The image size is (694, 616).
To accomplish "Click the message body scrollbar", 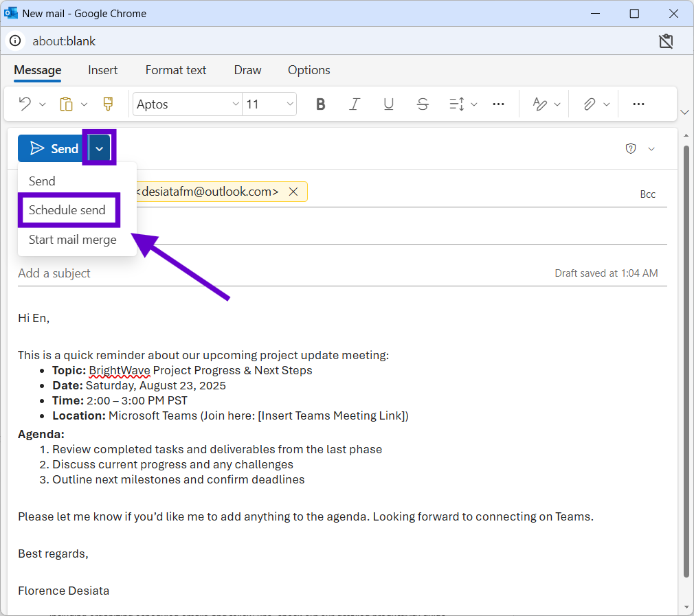I will point(686,361).
